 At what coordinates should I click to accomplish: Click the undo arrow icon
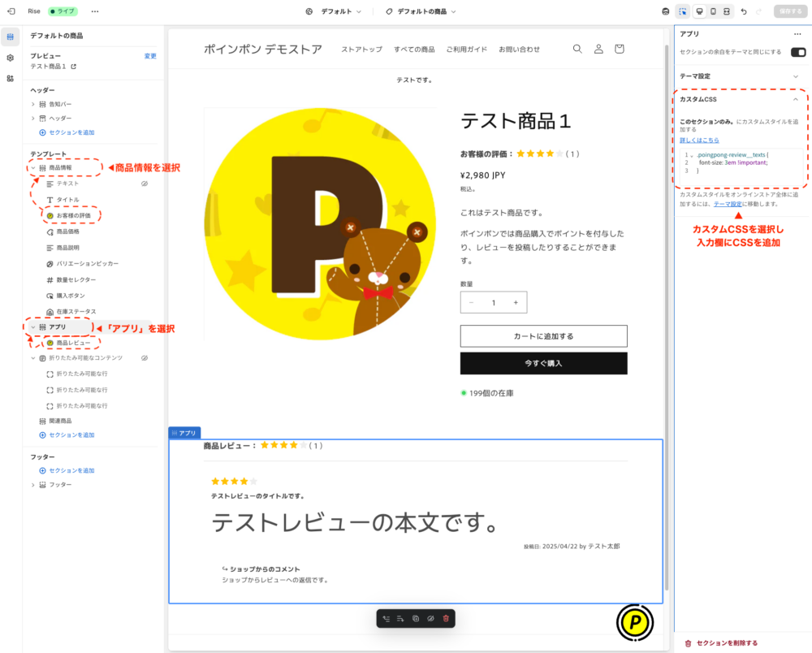point(744,11)
